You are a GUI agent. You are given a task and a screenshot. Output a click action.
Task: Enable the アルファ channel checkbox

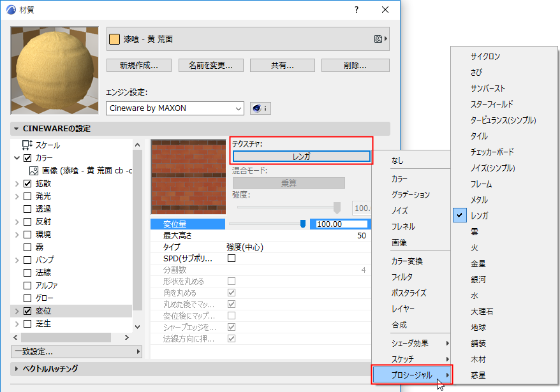(27, 286)
